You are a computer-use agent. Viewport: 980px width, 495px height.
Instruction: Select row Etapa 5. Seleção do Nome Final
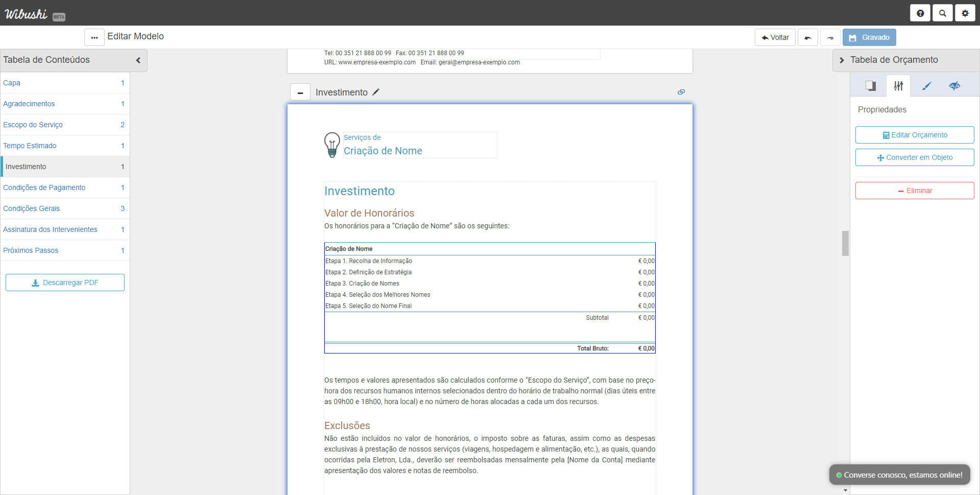click(x=490, y=306)
